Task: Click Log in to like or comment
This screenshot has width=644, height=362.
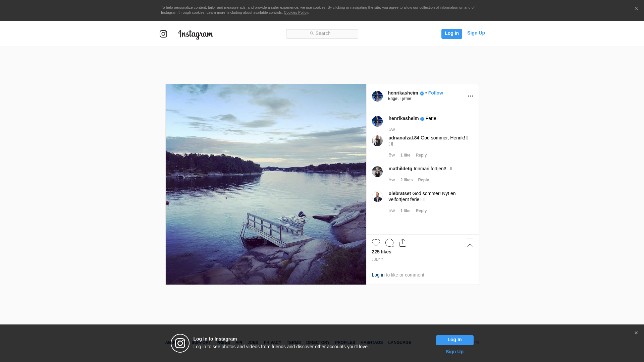Action: [378, 275]
